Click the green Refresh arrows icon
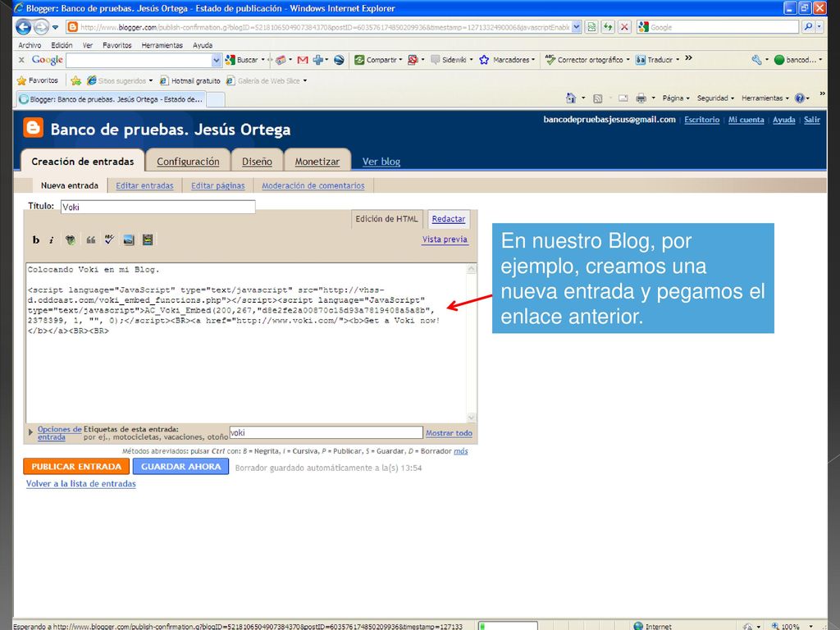Image resolution: width=840 pixels, height=630 pixels. 608,27
